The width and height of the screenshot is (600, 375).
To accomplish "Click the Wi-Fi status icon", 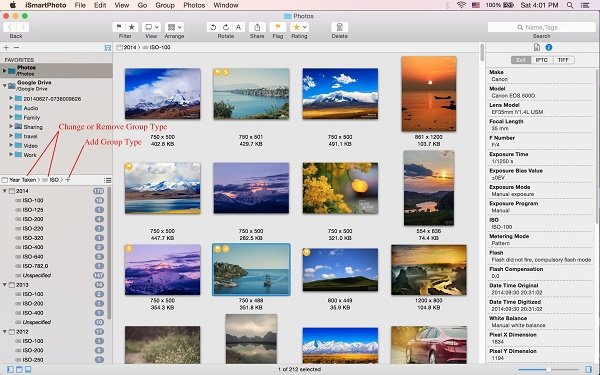I will click(461, 5).
